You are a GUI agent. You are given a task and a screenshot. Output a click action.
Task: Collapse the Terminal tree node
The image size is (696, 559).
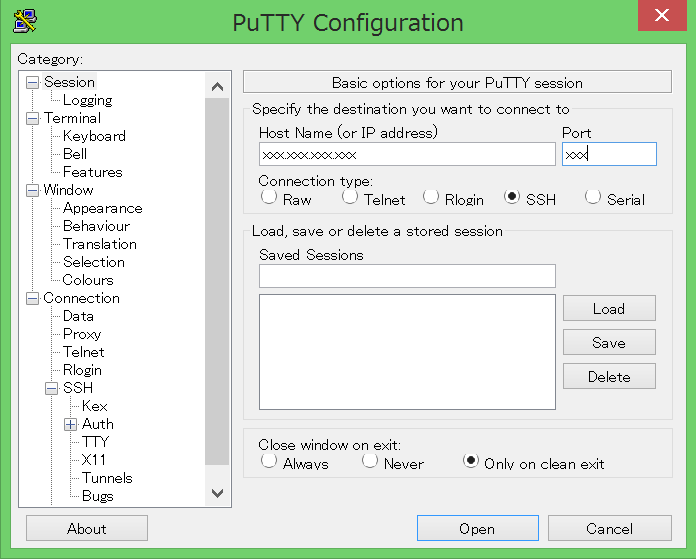[x=32, y=119]
